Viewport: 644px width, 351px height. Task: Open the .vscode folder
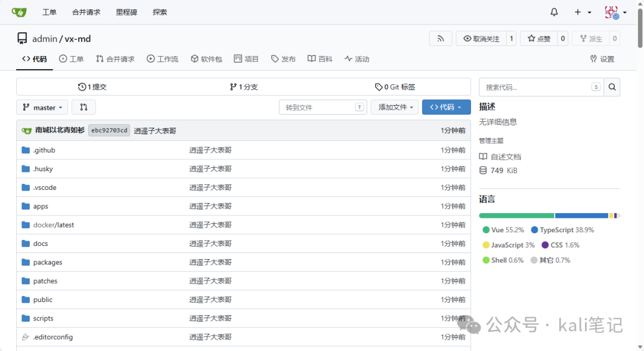coord(45,187)
